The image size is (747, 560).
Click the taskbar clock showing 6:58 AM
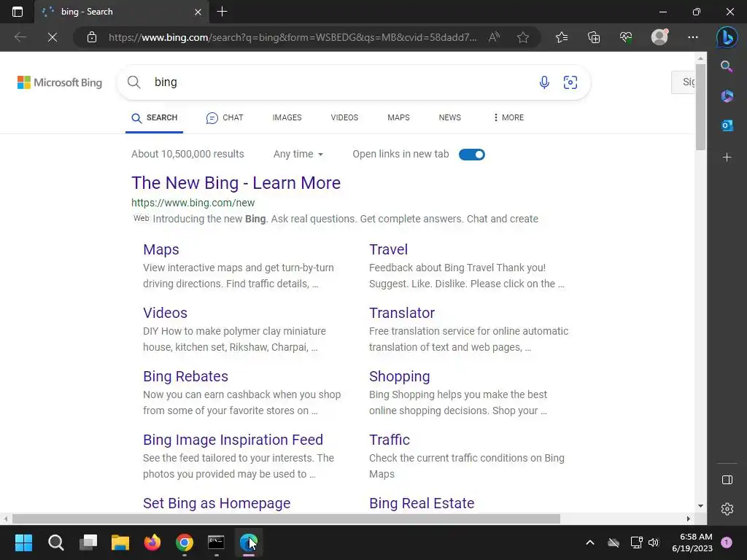coord(692,542)
